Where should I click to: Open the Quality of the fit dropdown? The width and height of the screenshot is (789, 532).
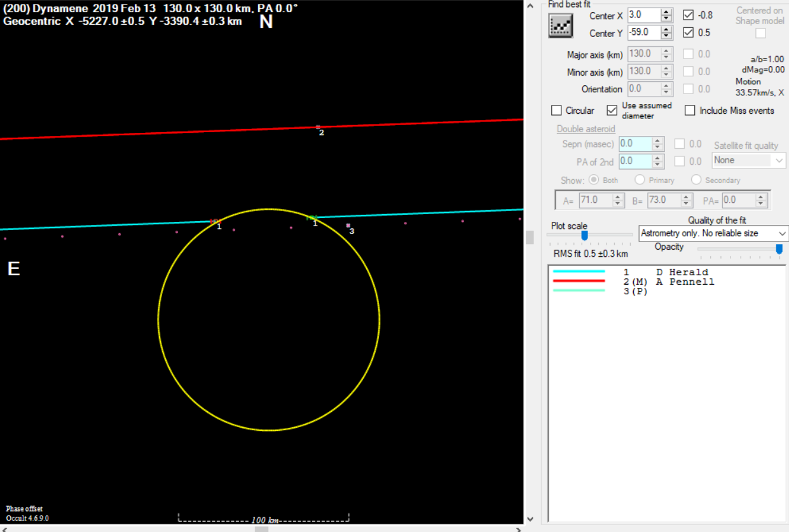(713, 233)
